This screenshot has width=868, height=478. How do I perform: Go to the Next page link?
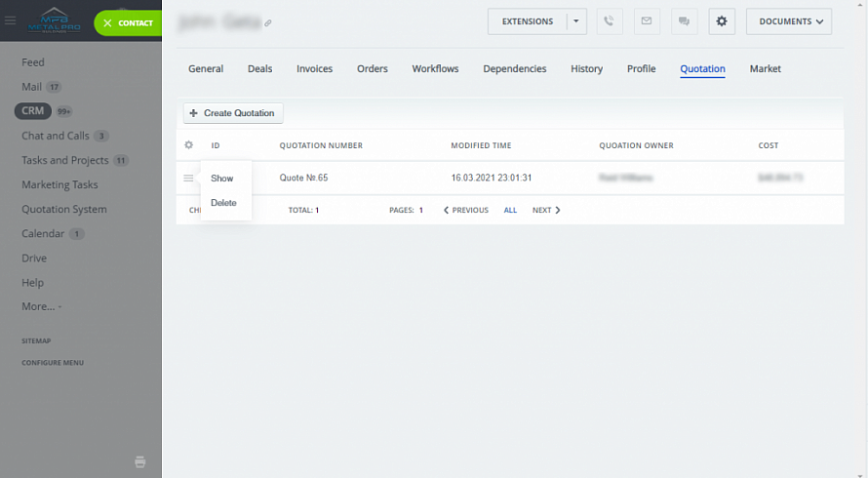[x=546, y=210]
